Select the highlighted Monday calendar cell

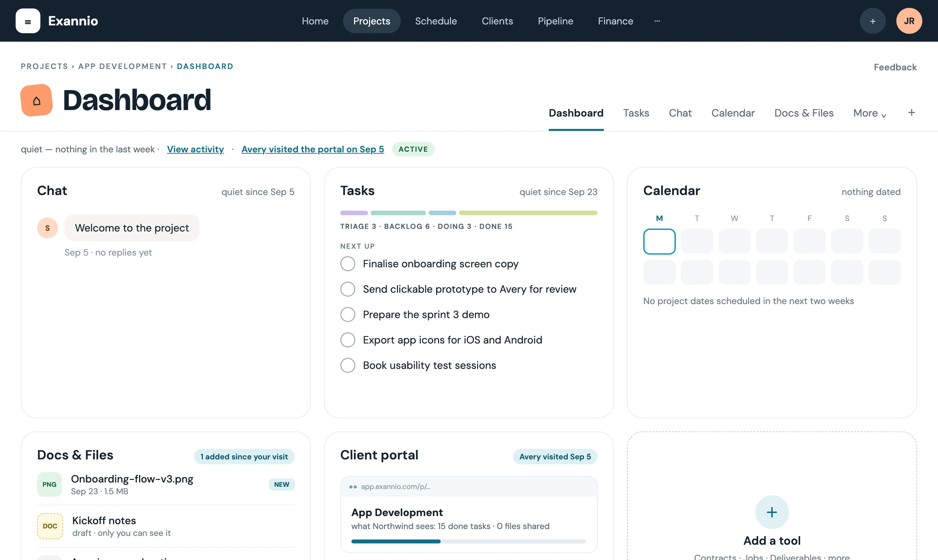click(659, 242)
